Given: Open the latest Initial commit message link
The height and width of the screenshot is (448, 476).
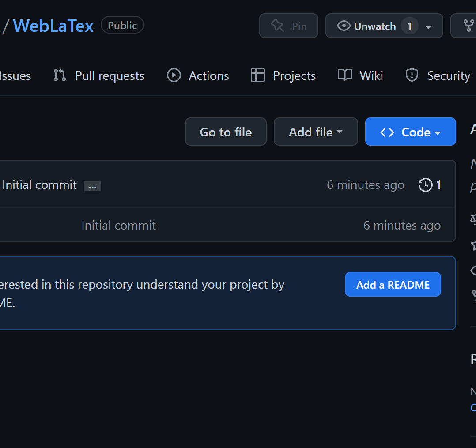Looking at the screenshot, I should [39, 185].
